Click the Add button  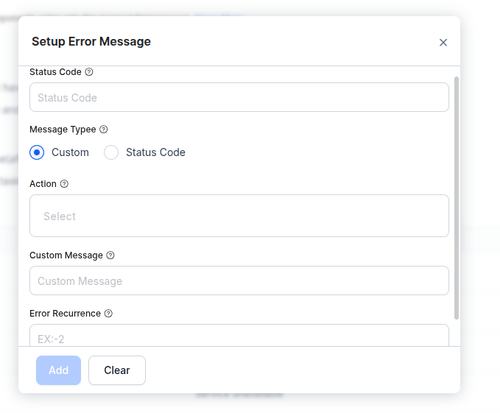click(59, 370)
